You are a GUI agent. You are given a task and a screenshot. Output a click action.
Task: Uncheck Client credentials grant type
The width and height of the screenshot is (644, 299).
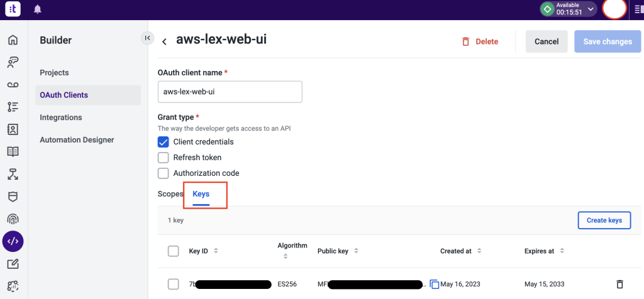[164, 142]
